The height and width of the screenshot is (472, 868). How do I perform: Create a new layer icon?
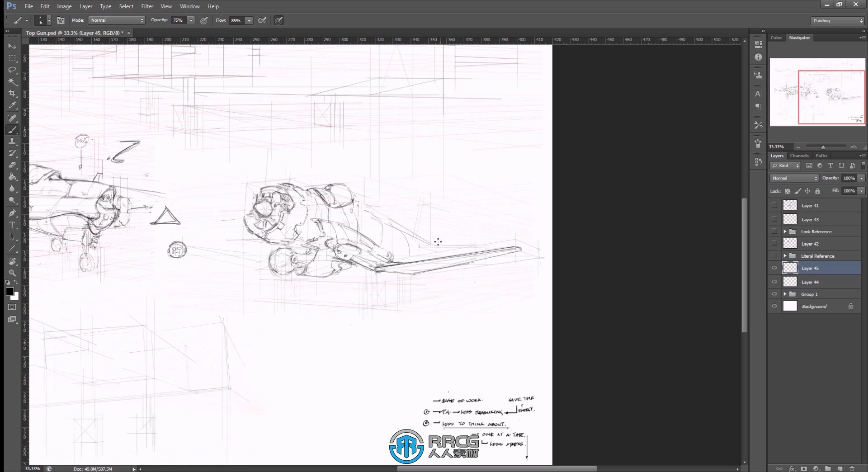coord(840,468)
